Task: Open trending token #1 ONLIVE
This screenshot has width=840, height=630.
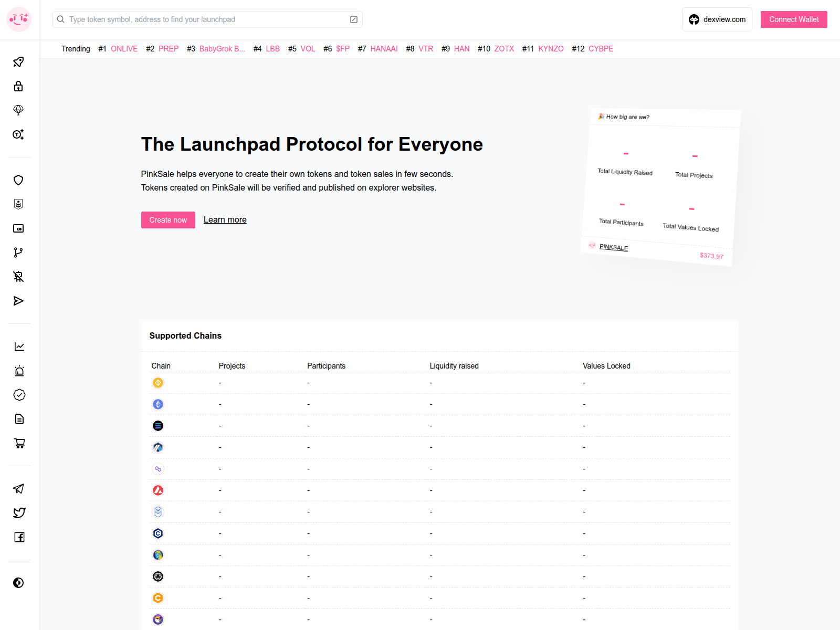Action: pyautogui.click(x=124, y=49)
